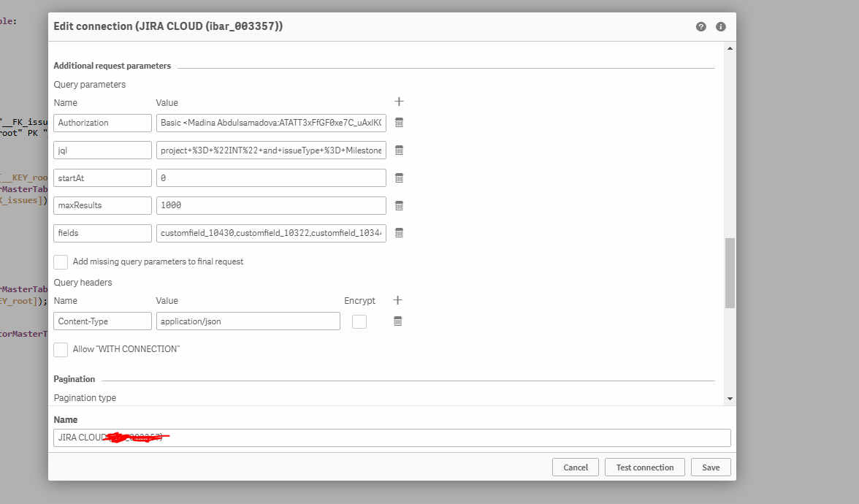Delete the maxResults query parameter
Image resolution: width=859 pixels, height=504 pixels.
[x=400, y=205]
